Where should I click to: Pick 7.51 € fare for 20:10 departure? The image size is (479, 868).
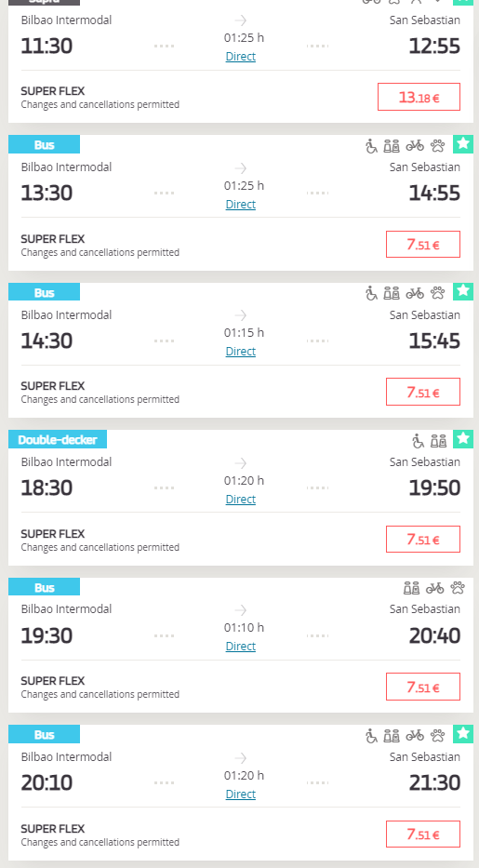(x=423, y=835)
